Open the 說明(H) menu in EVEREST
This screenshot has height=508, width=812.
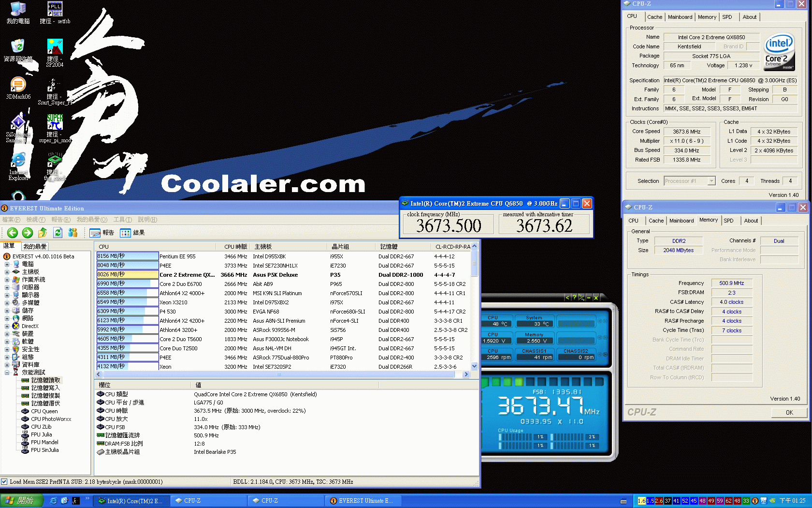(x=147, y=220)
